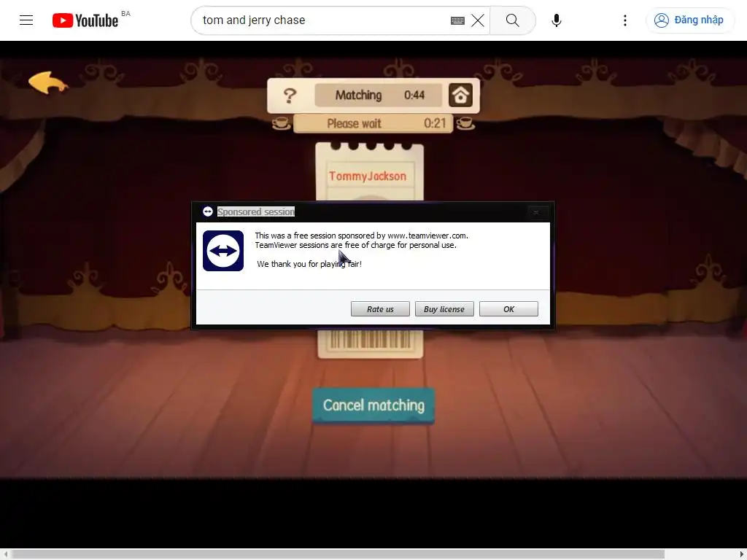
Task: Click the teacup icon right of the 0:21 timer
Action: click(x=465, y=123)
